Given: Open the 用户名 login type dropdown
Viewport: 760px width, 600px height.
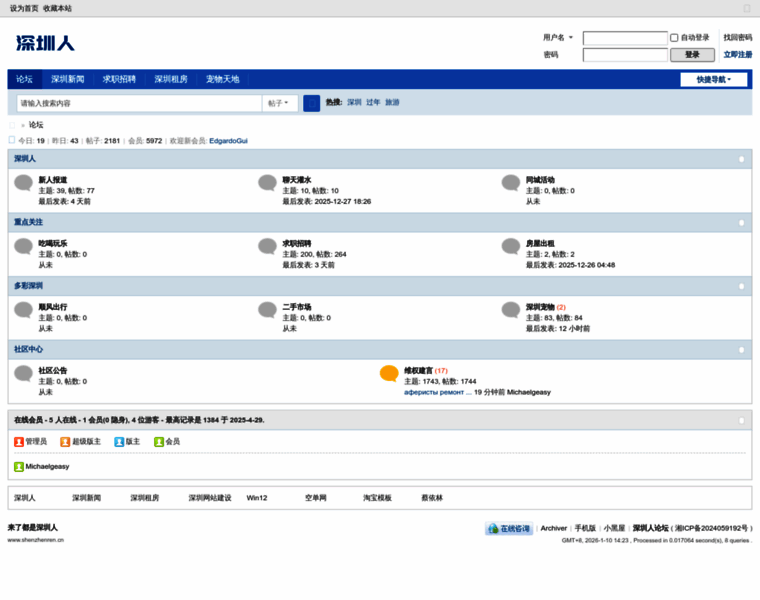Looking at the screenshot, I should coord(557,38).
